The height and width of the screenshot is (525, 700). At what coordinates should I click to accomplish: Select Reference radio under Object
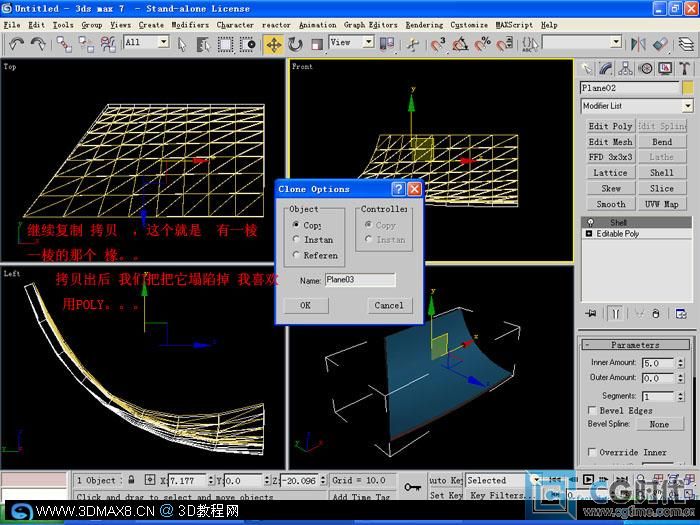point(296,255)
